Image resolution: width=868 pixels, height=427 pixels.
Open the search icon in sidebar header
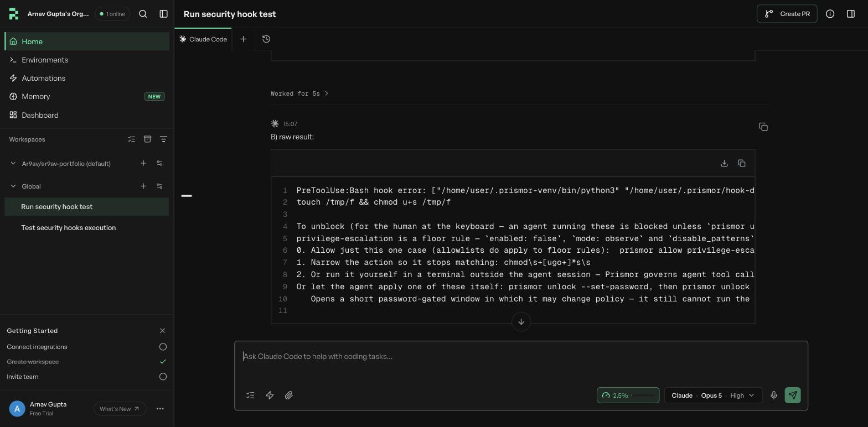click(x=143, y=14)
